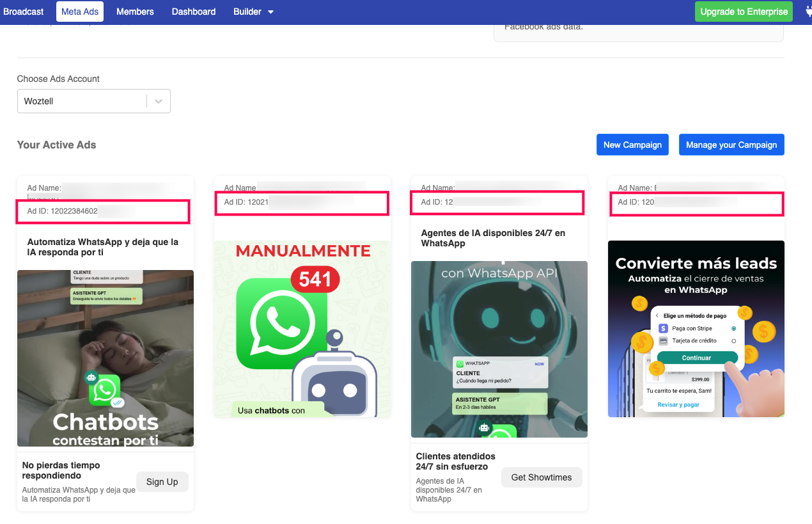Click the ads account chevron arrow

[159, 101]
